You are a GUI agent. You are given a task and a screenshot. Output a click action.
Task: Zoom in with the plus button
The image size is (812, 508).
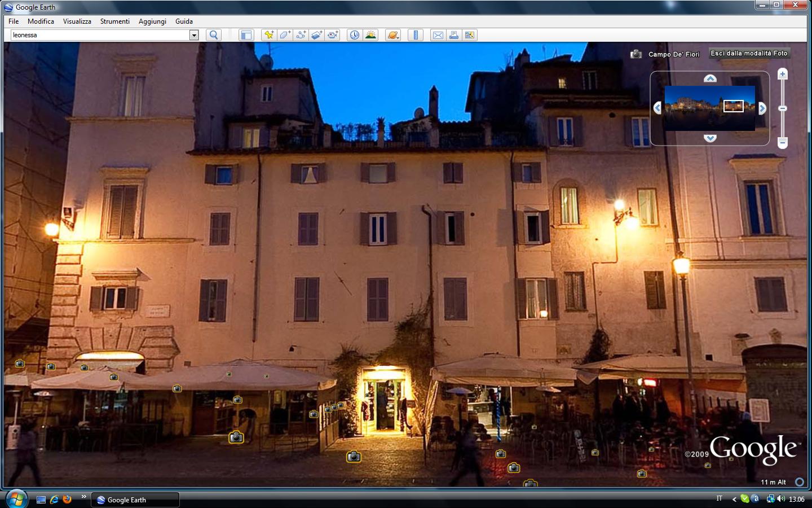click(x=783, y=74)
